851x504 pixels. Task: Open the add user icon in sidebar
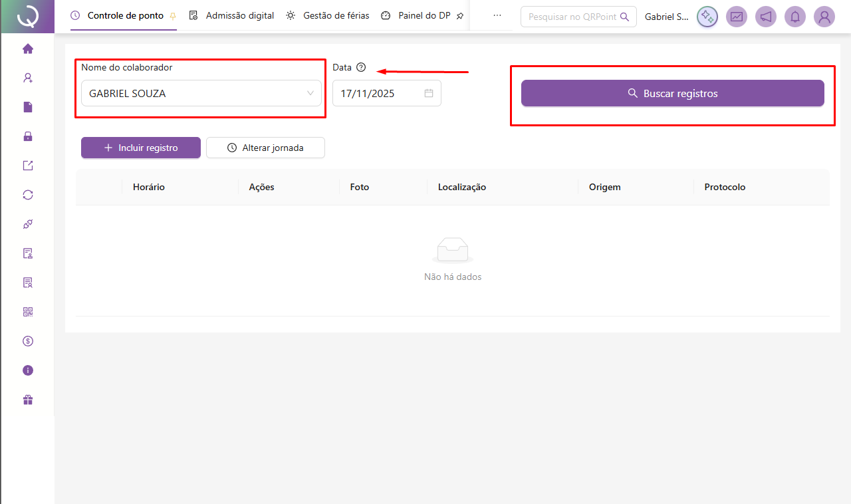(x=28, y=78)
